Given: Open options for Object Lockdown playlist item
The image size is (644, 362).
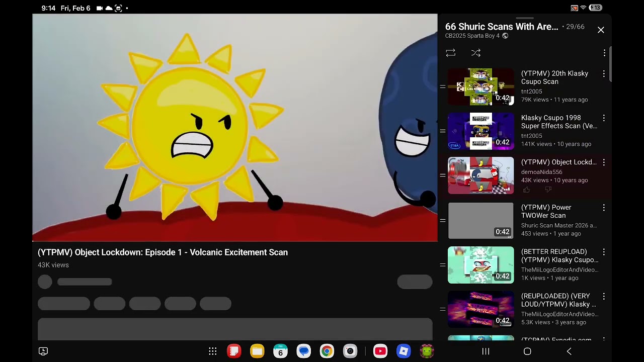Looking at the screenshot, I should tap(604, 162).
